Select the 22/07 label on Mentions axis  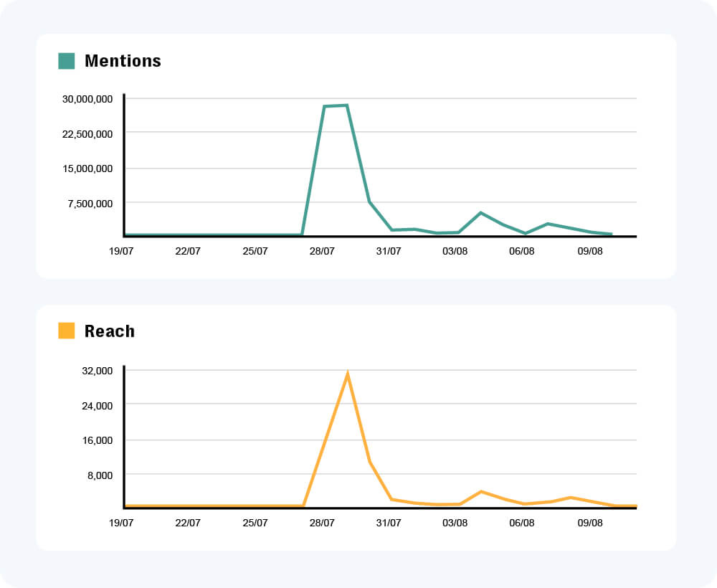pyautogui.click(x=189, y=252)
